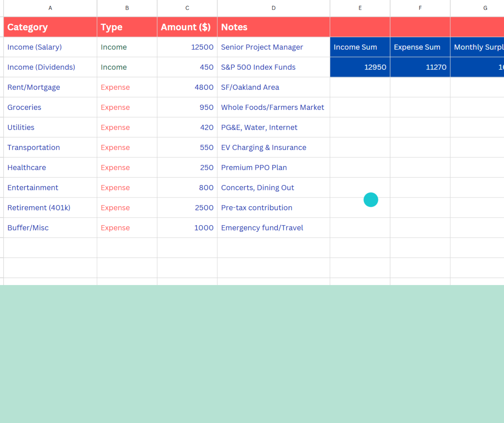Screen dimensions: 504x423
Task: Select the 12950 income total cell
Action: point(360,67)
